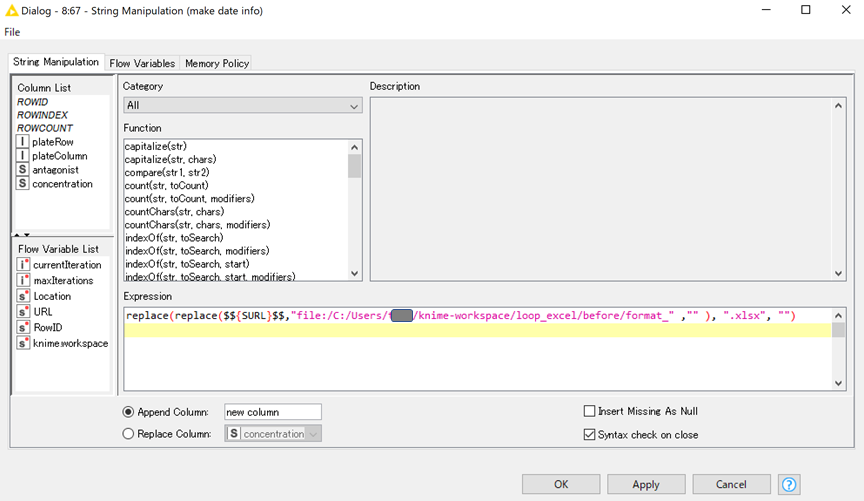The image size is (864, 501).
Task: Open the Replace Column concentration dropdown
Action: point(273,434)
